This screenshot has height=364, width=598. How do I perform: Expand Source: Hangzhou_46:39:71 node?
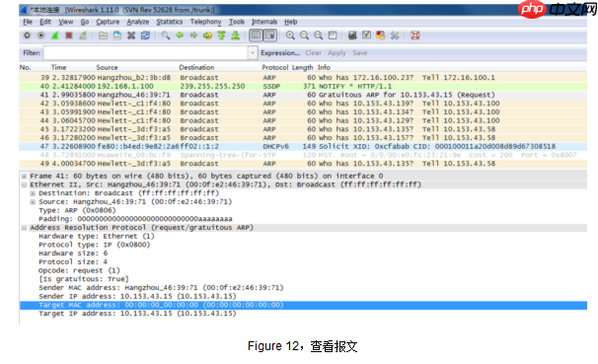33,202
